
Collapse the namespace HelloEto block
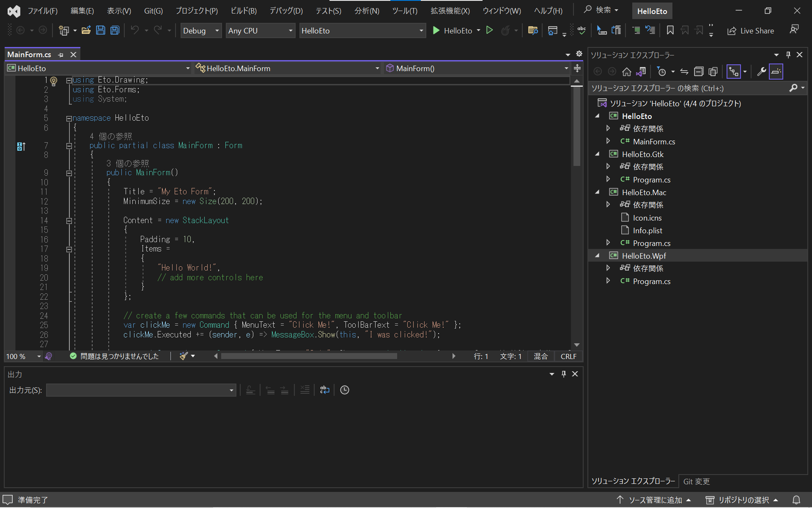coord(69,119)
